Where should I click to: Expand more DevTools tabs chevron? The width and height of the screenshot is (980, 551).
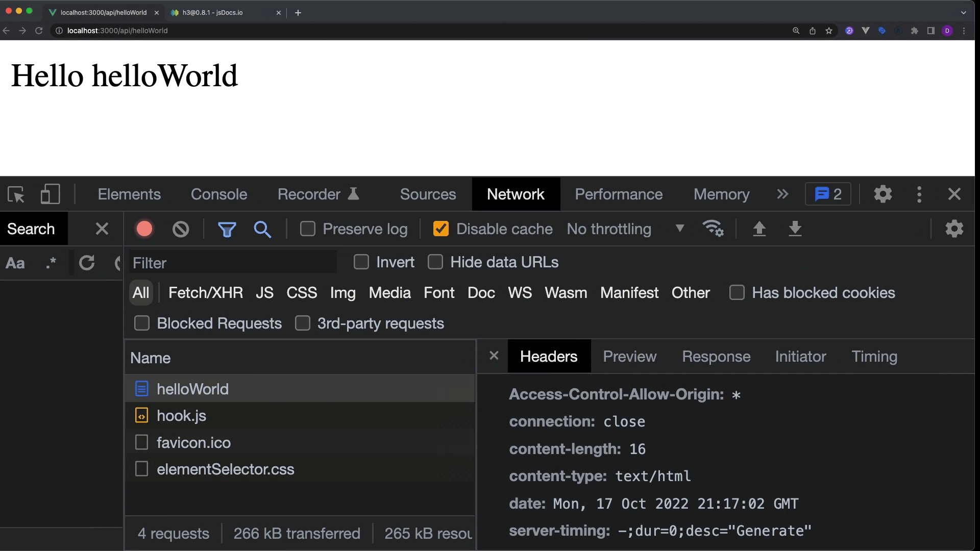[782, 194]
